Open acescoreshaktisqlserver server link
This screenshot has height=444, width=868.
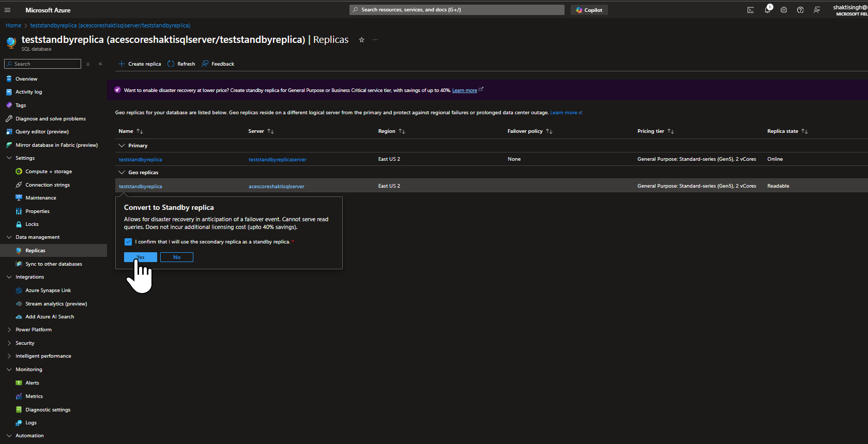pyautogui.click(x=277, y=187)
